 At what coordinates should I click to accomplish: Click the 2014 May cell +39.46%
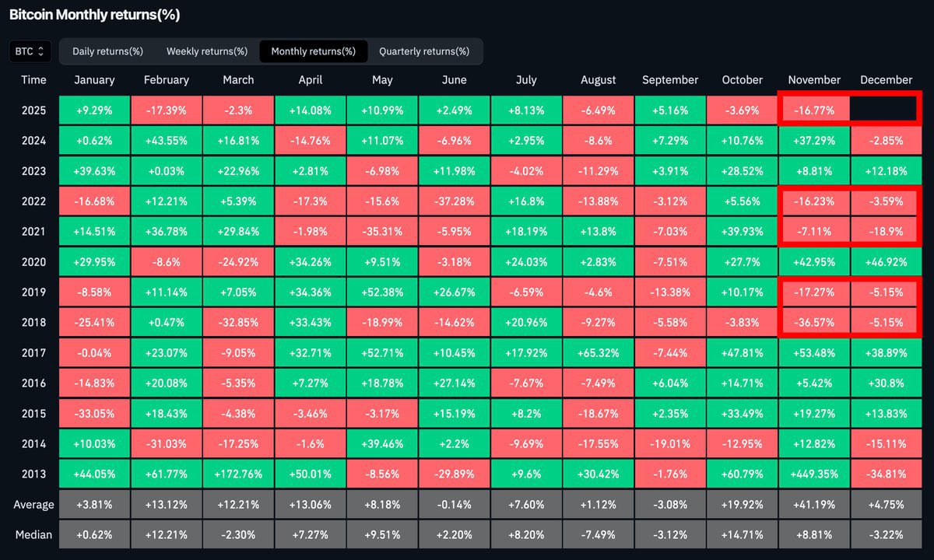[382, 444]
